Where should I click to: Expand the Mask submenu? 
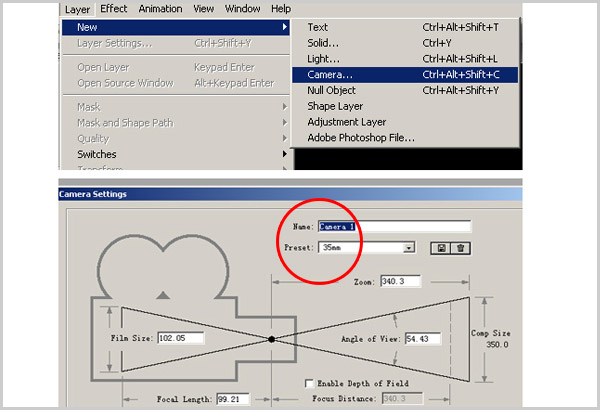(x=175, y=107)
